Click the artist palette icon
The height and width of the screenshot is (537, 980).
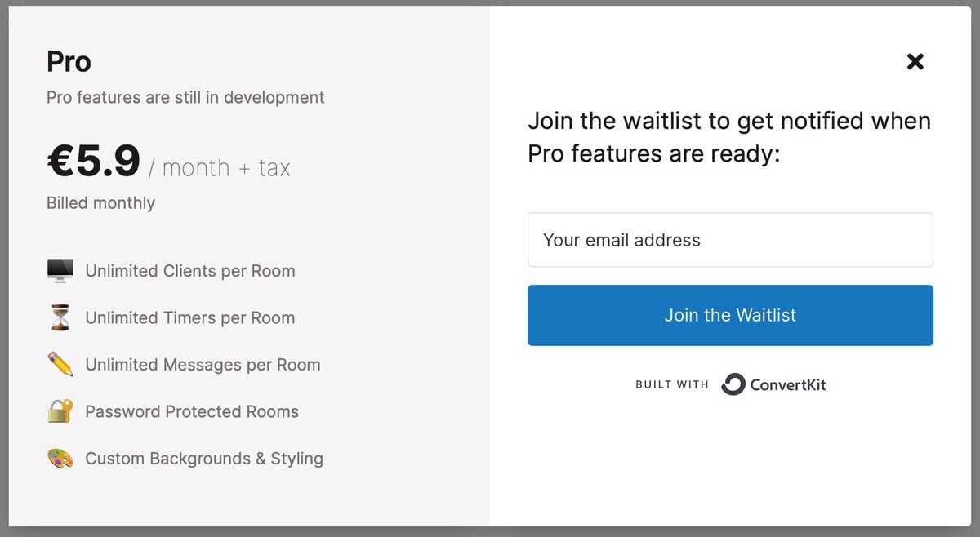60,459
